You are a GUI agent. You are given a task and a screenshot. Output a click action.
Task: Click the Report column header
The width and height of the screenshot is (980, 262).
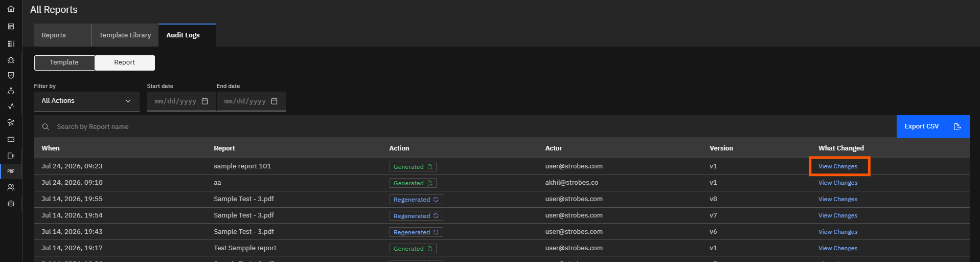click(x=224, y=148)
